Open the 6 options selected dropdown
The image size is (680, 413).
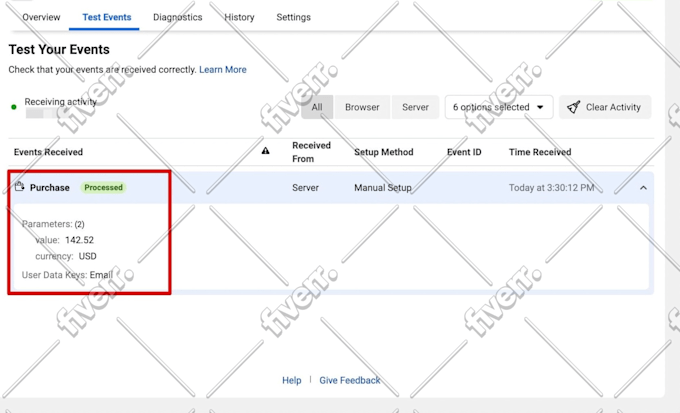pos(499,107)
